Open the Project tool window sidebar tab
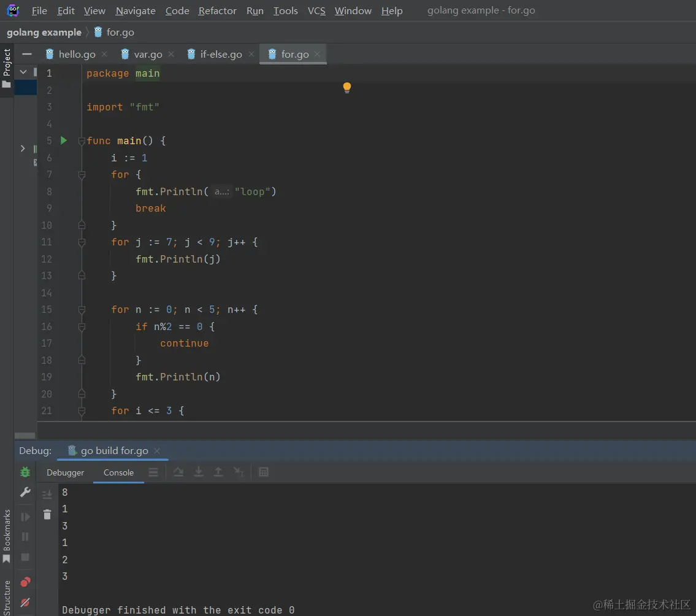696x616 pixels. pyautogui.click(x=7, y=68)
